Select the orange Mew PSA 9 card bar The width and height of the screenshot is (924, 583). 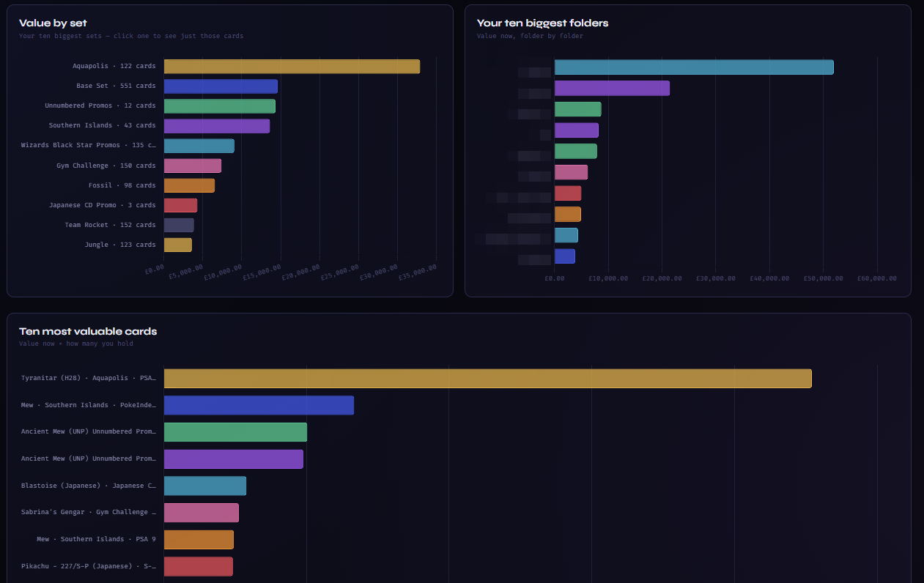tap(199, 540)
